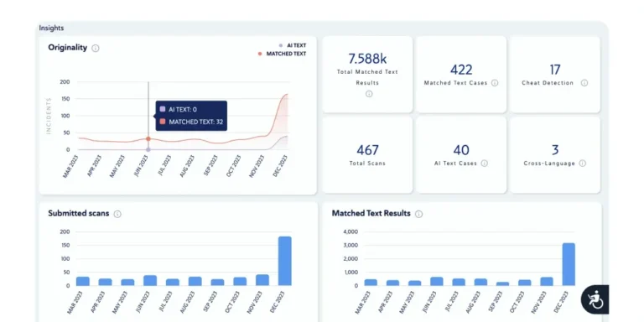Toggle the MATCHED TEXT legend series
The image size is (644, 322).
282,54
